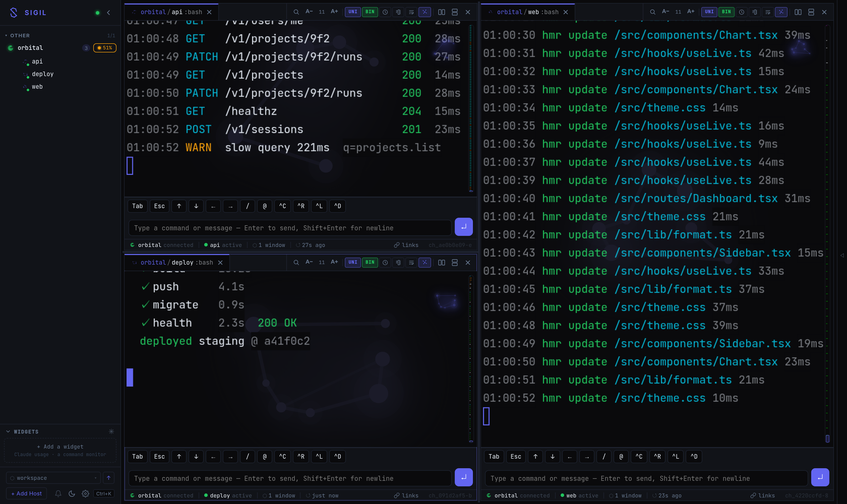This screenshot has height=504, width=847.
Task: Click the ^L key in web pane
Action: pyautogui.click(x=676, y=457)
